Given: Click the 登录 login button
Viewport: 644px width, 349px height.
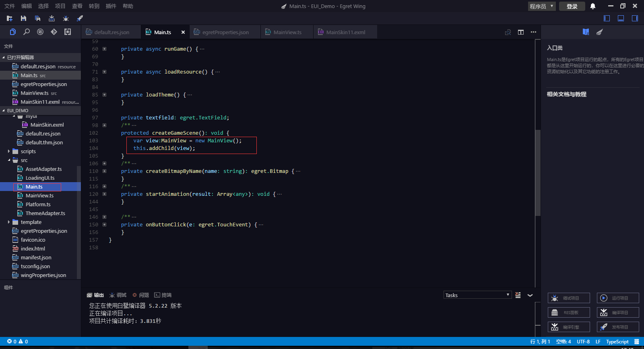Looking at the screenshot, I should point(572,6).
